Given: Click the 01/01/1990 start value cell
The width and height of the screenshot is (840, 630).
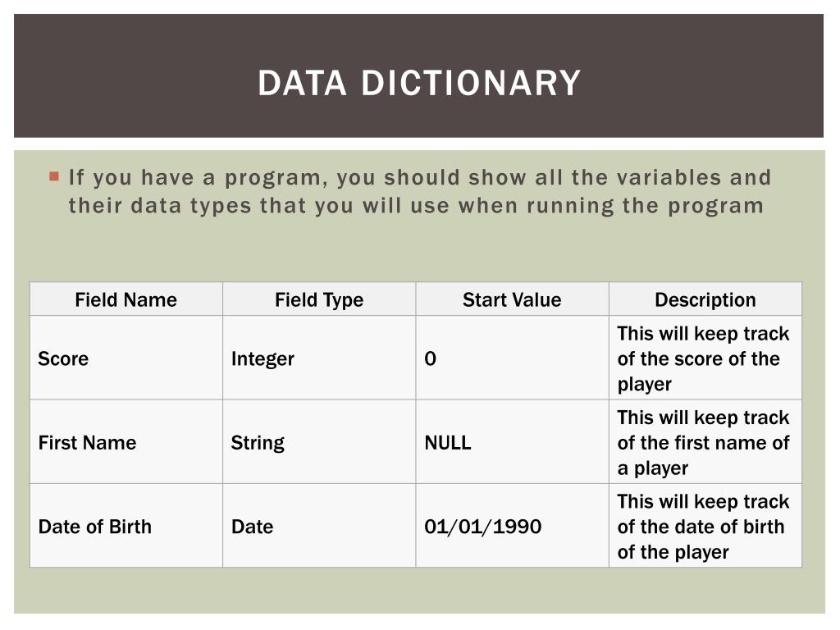Looking at the screenshot, I should 512,526.
